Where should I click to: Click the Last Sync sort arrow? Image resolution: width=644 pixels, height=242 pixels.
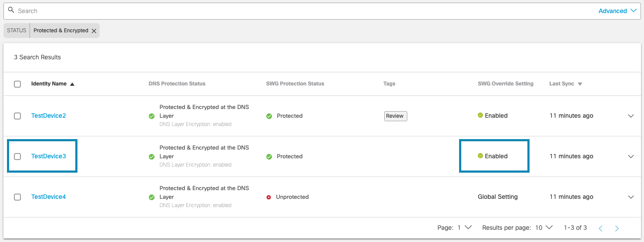click(580, 84)
